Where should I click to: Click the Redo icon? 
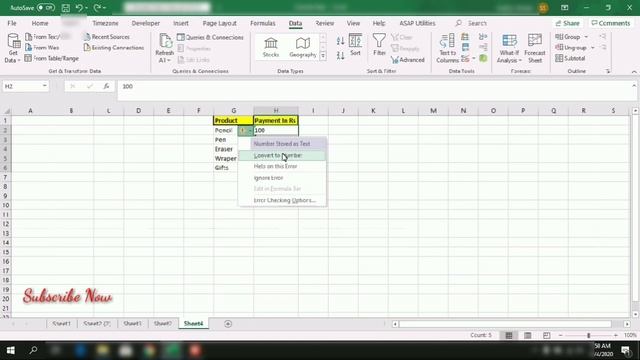click(97, 7)
